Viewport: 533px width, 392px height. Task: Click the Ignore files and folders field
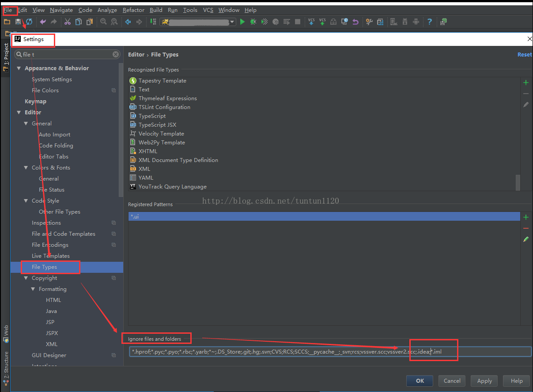click(330, 352)
